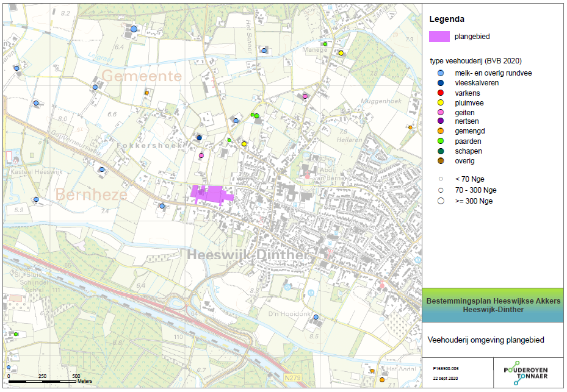Select the 'D'n Hooidonk' map label
The image size is (567, 392).
coord(289,314)
